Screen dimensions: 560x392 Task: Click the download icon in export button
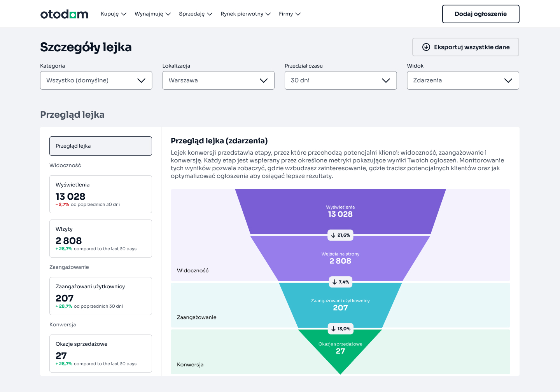click(x=426, y=47)
